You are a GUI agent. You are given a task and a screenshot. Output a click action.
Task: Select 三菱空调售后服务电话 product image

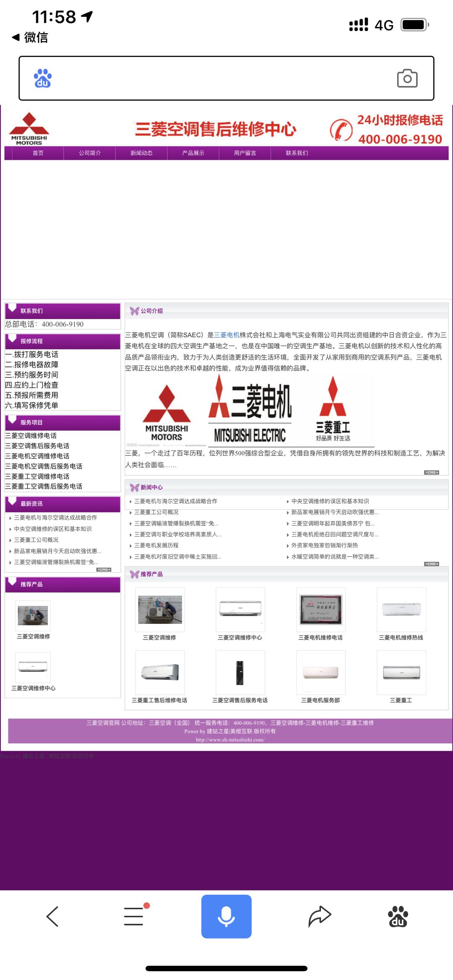[240, 672]
